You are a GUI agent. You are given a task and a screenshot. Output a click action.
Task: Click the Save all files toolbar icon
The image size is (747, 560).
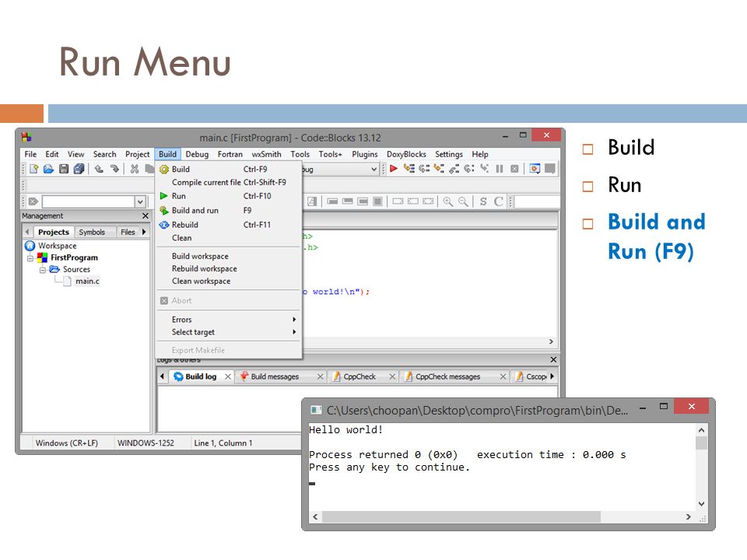point(79,169)
